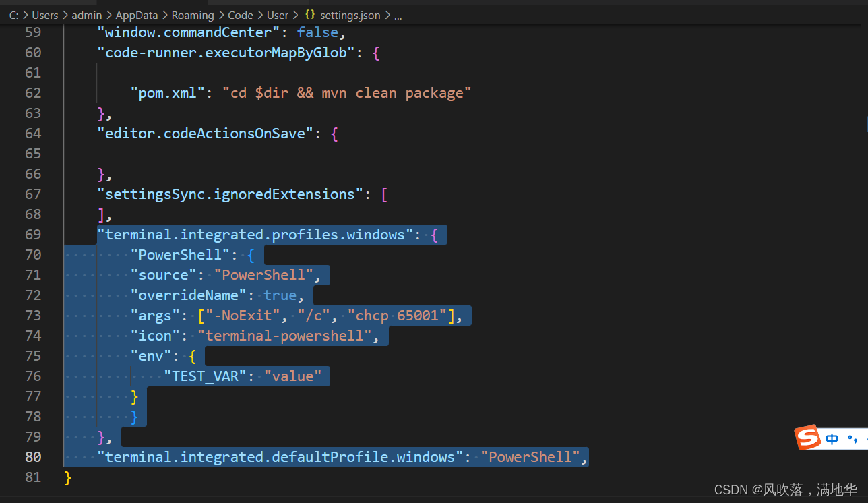Click the "TEST_VAR" key
Viewport: 868px width, 503px height.
(205, 376)
